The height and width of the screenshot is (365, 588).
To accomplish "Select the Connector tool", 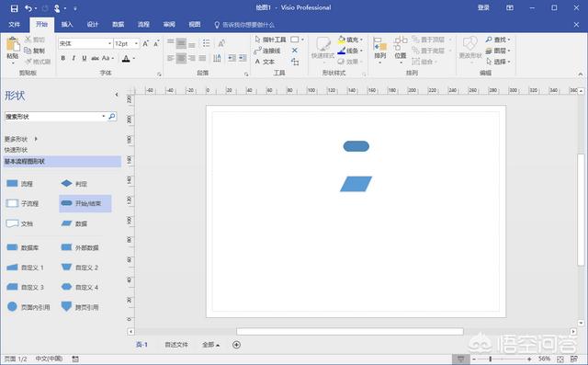I will pyautogui.click(x=267, y=51).
